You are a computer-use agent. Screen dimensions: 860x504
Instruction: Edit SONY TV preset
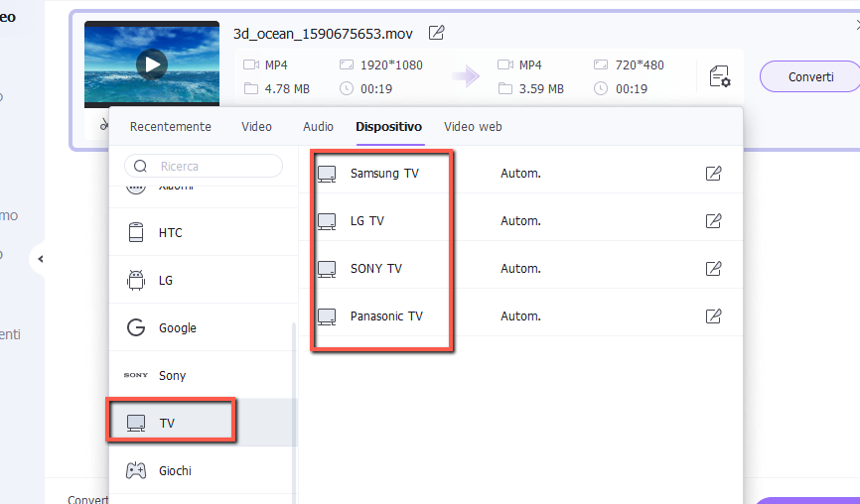pos(713,269)
